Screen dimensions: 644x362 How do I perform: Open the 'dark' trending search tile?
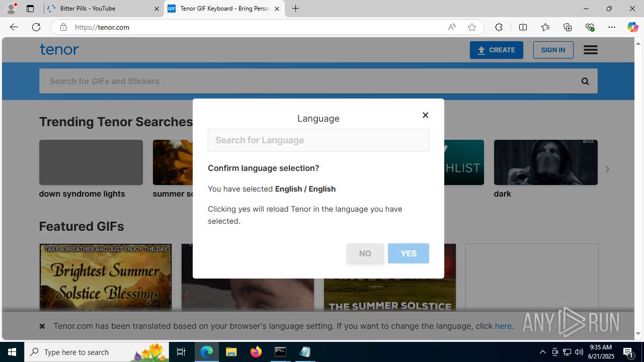coord(545,169)
